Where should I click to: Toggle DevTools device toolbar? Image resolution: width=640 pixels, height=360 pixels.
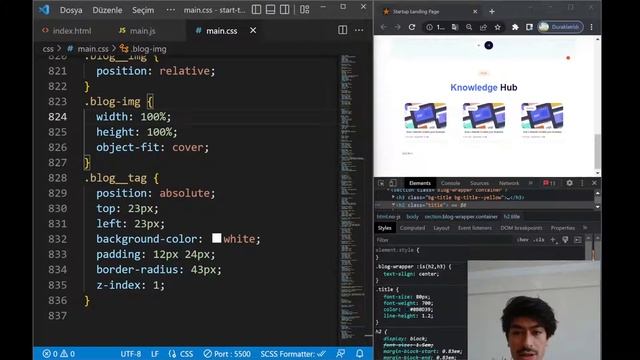tap(392, 183)
